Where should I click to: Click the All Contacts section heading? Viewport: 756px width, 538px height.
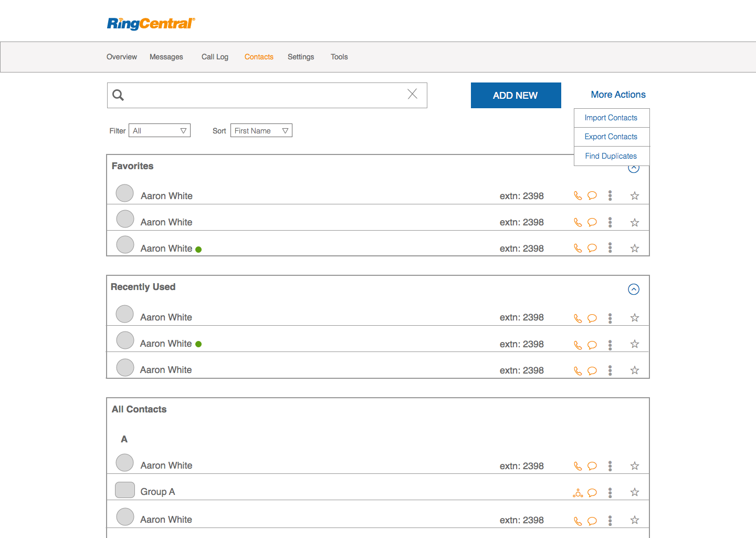pyautogui.click(x=139, y=409)
